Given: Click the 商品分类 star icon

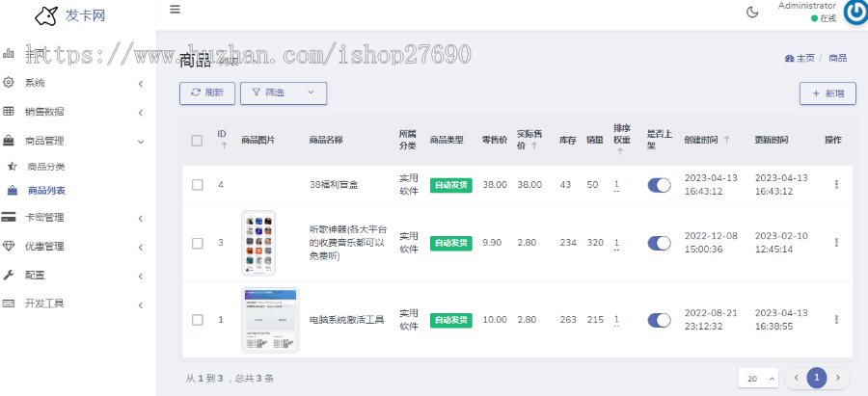Looking at the screenshot, I should pos(13,167).
